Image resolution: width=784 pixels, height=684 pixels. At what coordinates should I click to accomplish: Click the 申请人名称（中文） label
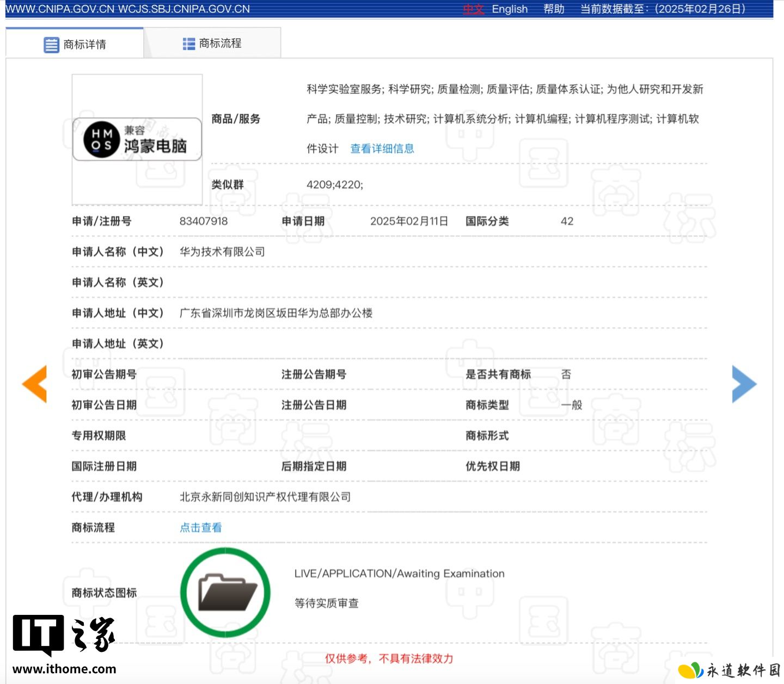pos(118,251)
